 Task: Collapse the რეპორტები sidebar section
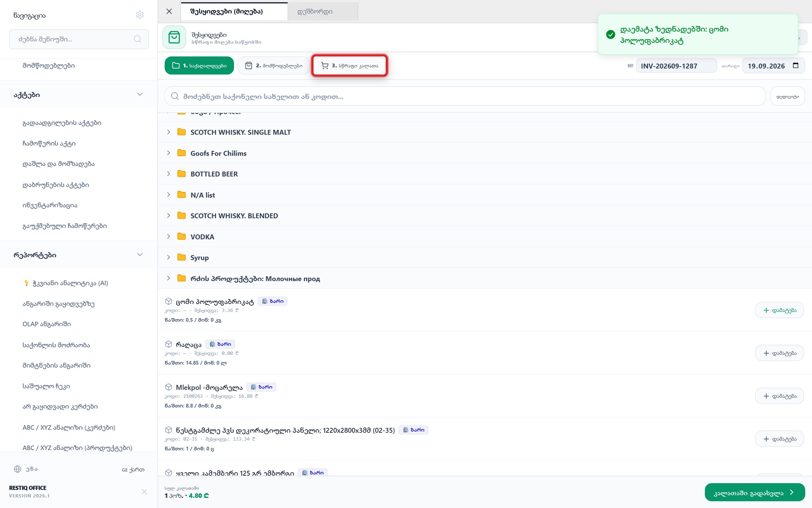[140, 255]
